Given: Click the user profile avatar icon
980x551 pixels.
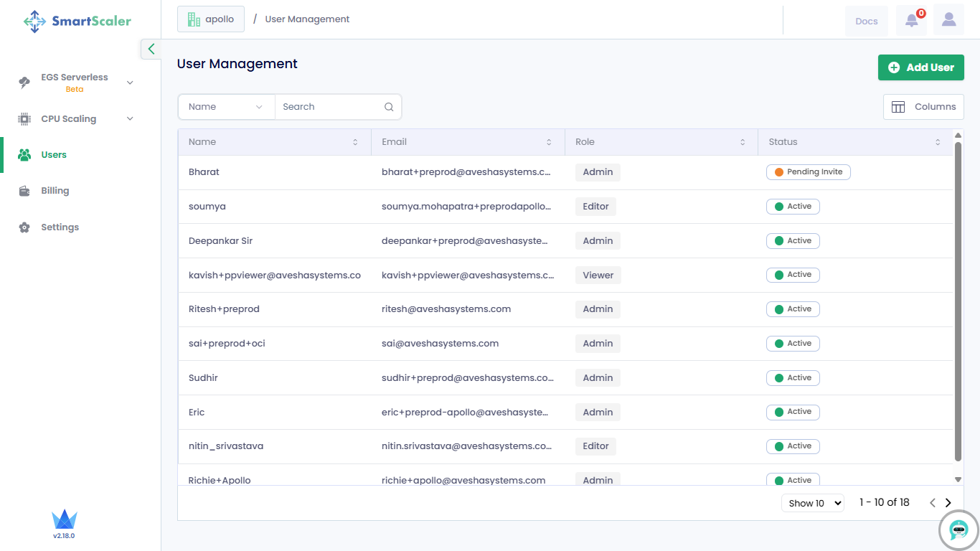Looking at the screenshot, I should coord(948,20).
